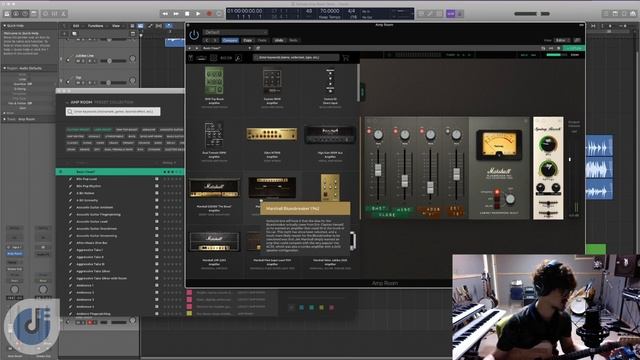Open the View menu in Tracks area
640x360 pixels.
click(116, 26)
